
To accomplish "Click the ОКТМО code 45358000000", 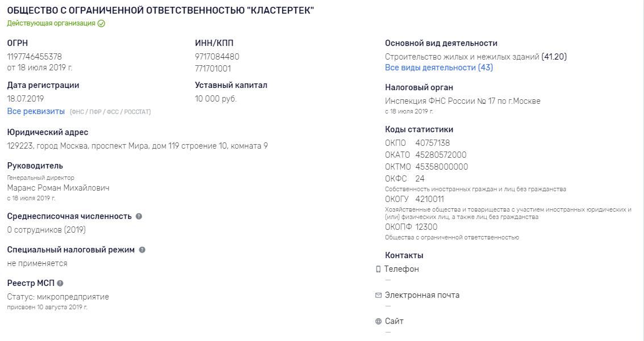I will point(441,167).
